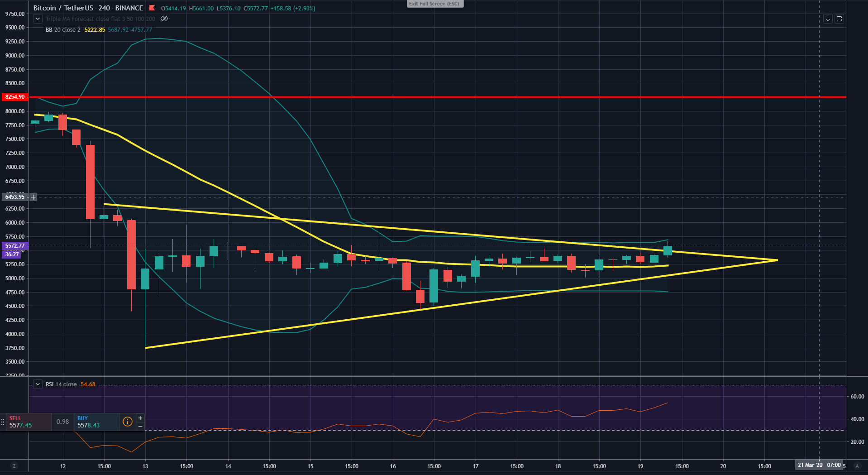Grab the trading panel drag handle
Image resolution: width=868 pixels, height=475 pixels.
3,422
